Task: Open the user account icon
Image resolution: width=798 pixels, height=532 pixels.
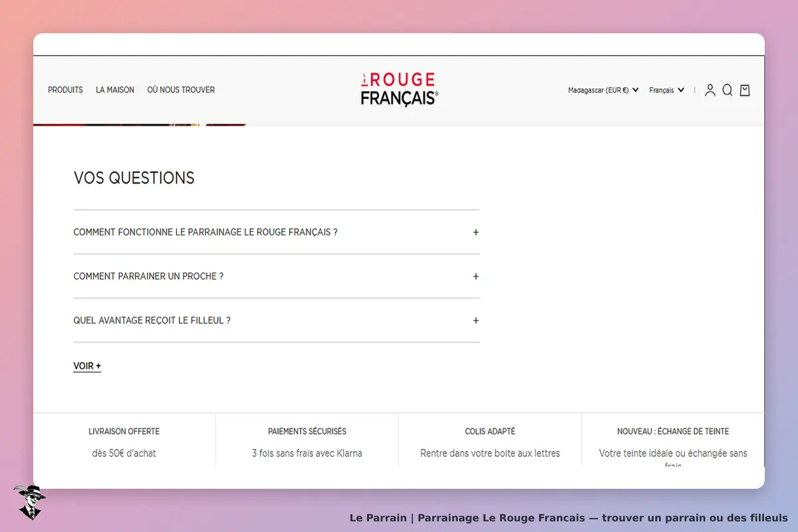Action: tap(710, 90)
